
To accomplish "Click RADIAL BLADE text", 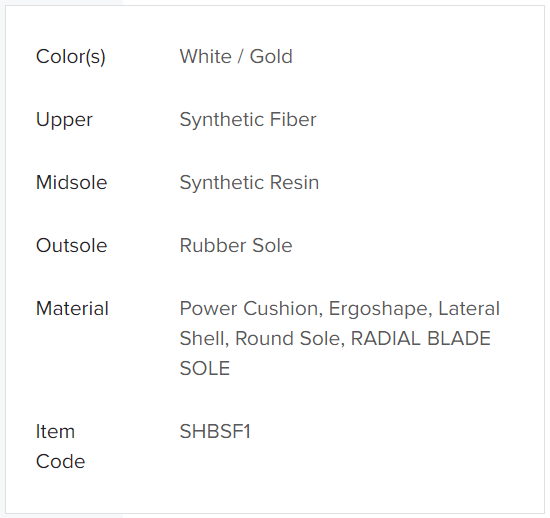I will click(x=421, y=338).
